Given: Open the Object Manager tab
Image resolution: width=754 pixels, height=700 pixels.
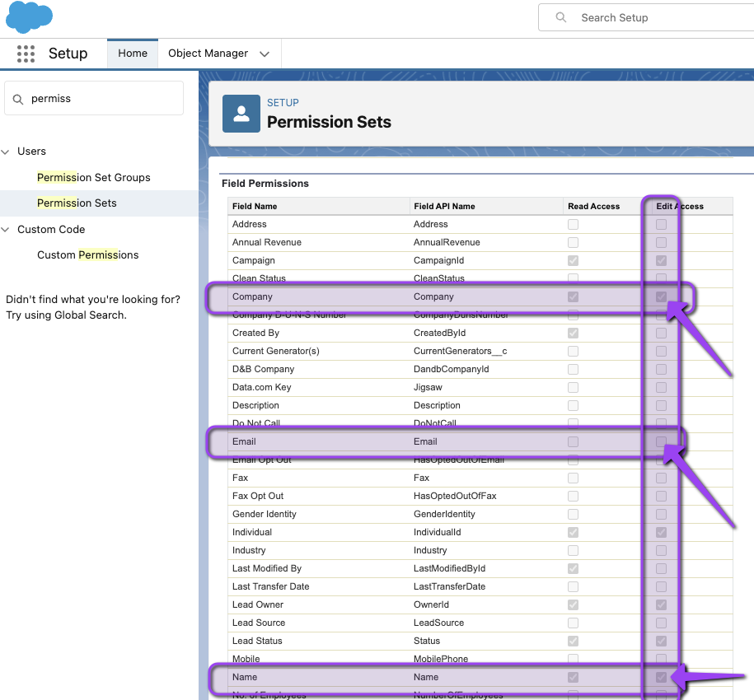Looking at the screenshot, I should [208, 54].
